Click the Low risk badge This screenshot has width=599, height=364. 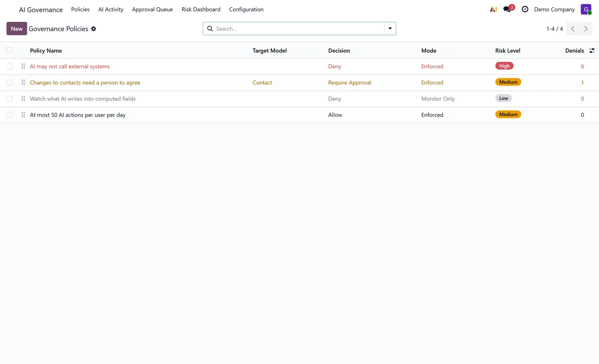tap(504, 98)
